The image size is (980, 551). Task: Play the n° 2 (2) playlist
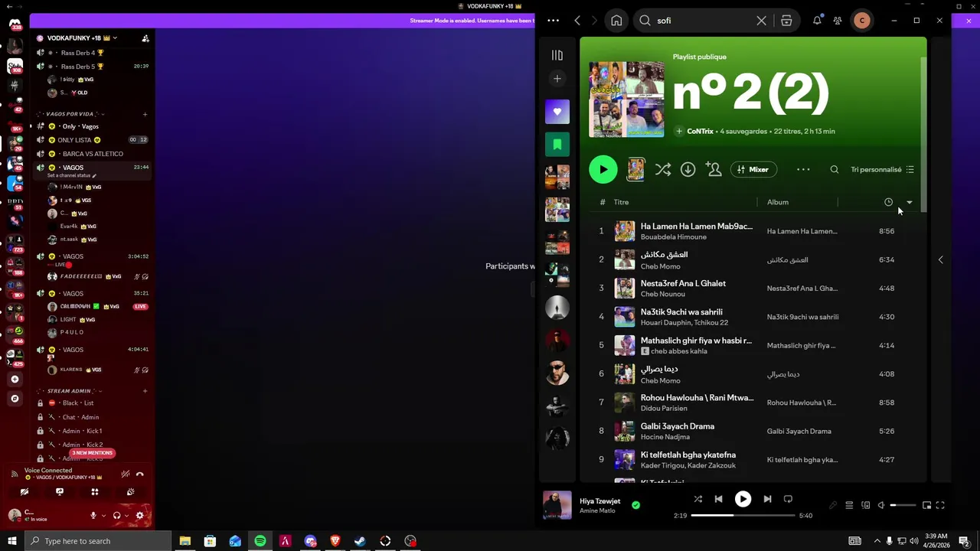(603, 170)
